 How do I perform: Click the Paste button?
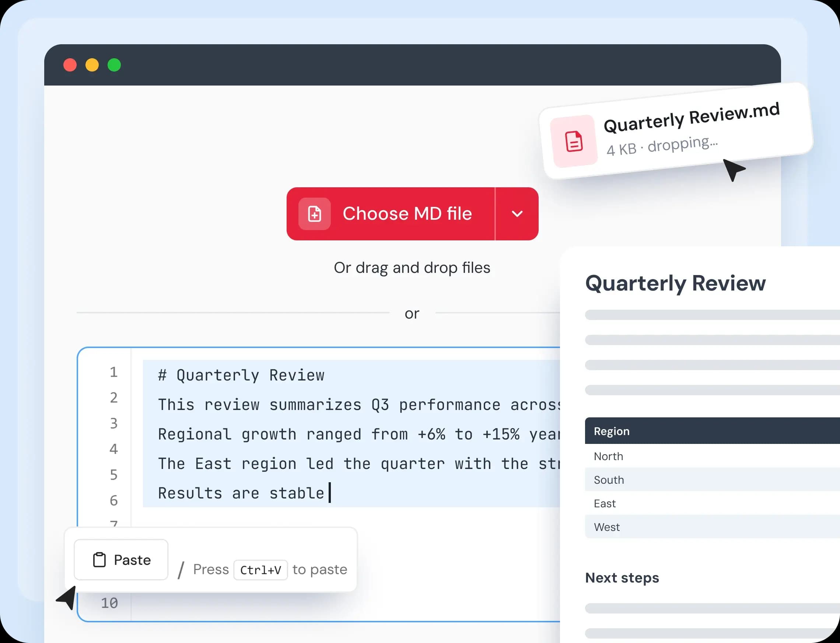pos(121,560)
